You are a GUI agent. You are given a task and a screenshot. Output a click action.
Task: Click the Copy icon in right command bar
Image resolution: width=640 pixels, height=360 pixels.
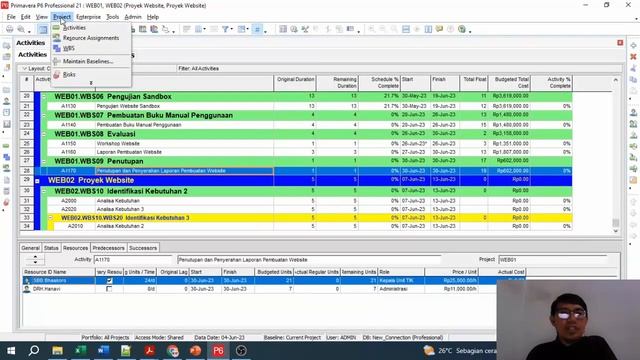tap(633, 80)
